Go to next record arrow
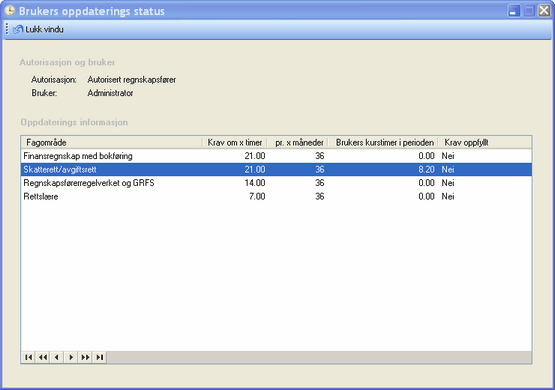Image resolution: width=555 pixels, height=390 pixels. click(71, 357)
